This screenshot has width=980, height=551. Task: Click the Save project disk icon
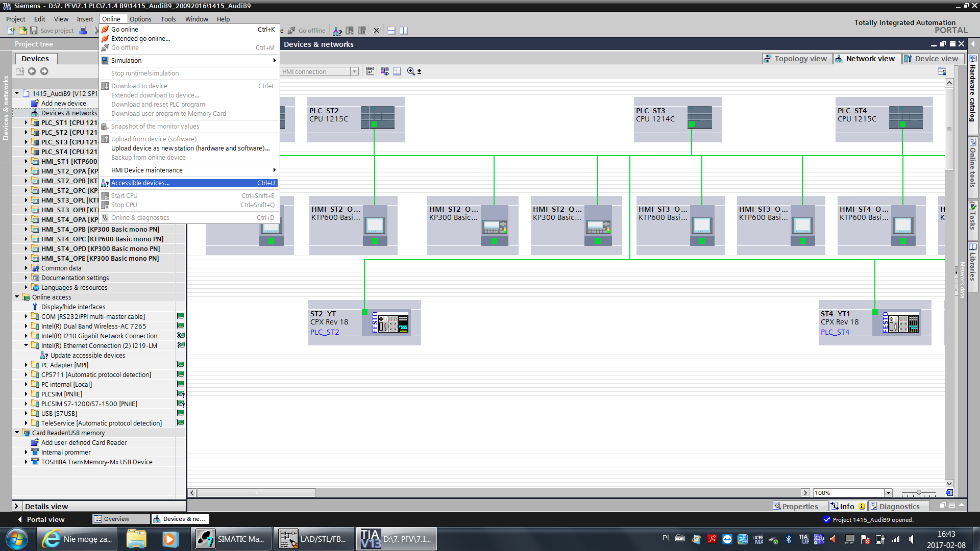point(34,31)
